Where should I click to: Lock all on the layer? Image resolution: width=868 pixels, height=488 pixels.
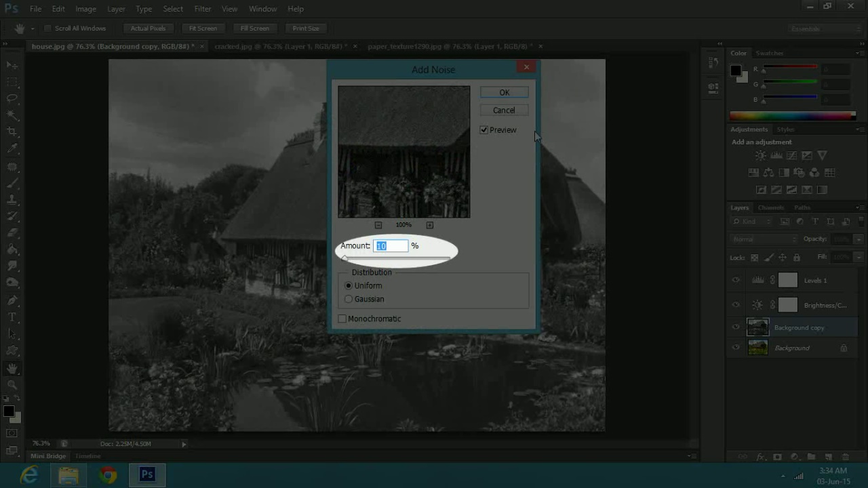click(797, 258)
